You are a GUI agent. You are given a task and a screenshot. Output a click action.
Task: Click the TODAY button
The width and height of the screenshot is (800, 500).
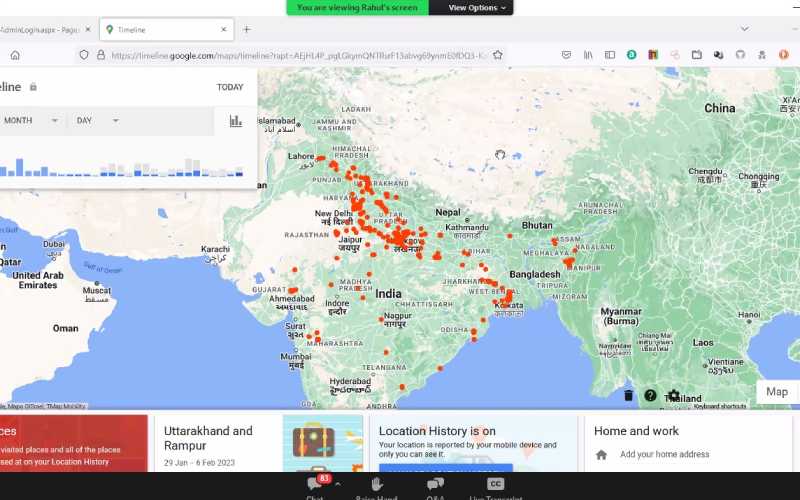[230, 87]
